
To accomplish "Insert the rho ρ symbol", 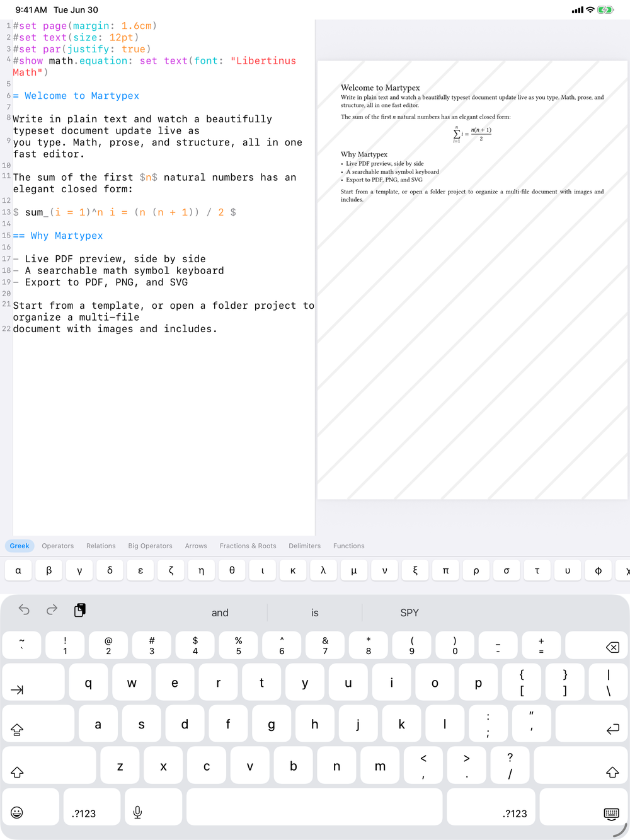I will [x=476, y=570].
